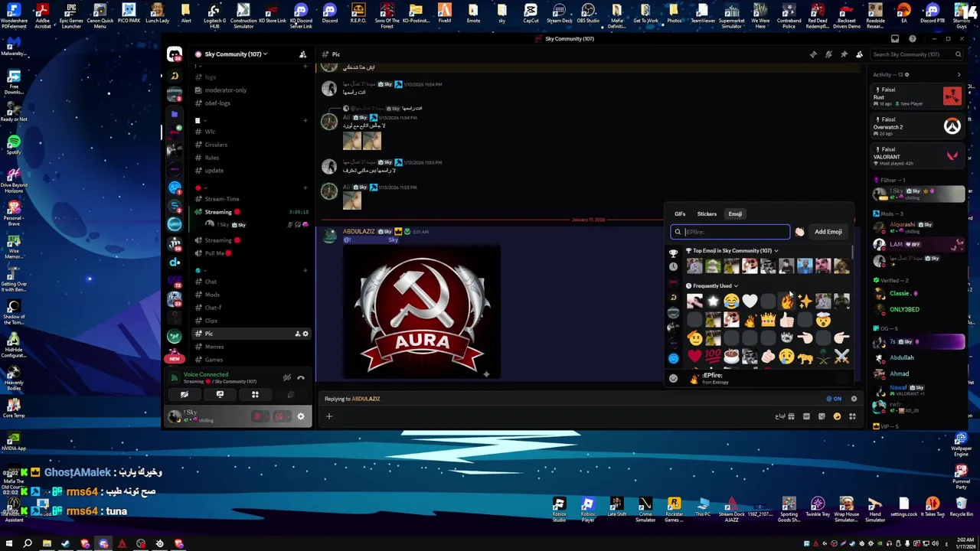
Task: Mute notifications bell icon in channel header
Action: 828,54
